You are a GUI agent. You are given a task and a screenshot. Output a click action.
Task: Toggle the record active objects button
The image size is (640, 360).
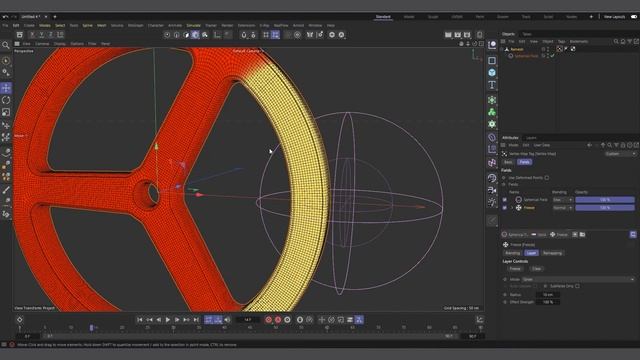tap(269, 320)
